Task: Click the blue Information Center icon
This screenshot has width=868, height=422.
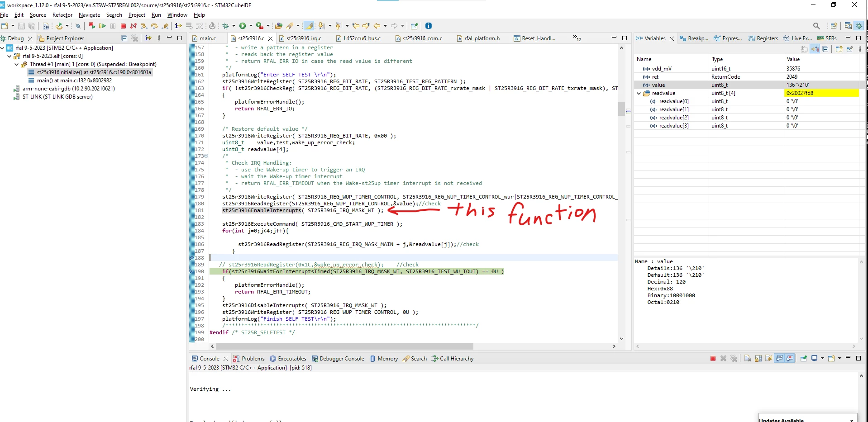Action: pos(429,26)
